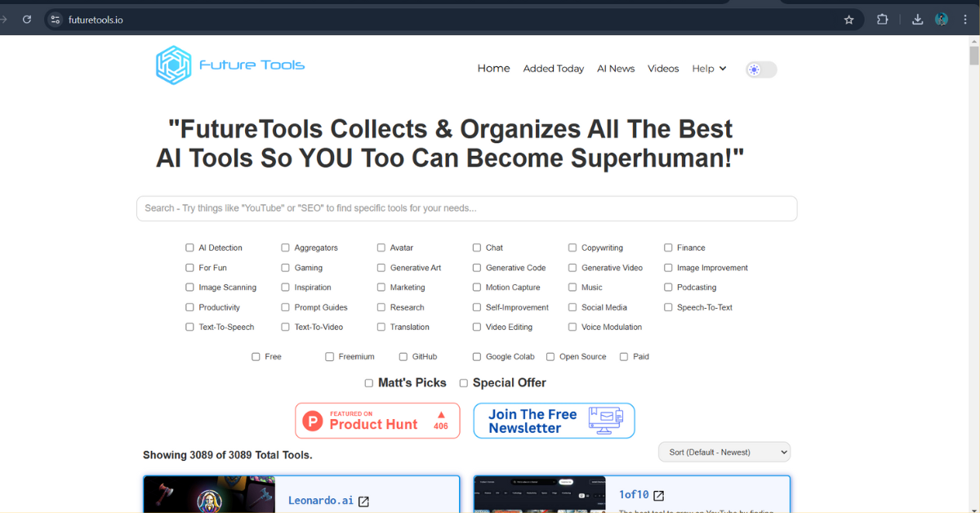
Task: Open 1of10 external link icon
Action: 658,495
